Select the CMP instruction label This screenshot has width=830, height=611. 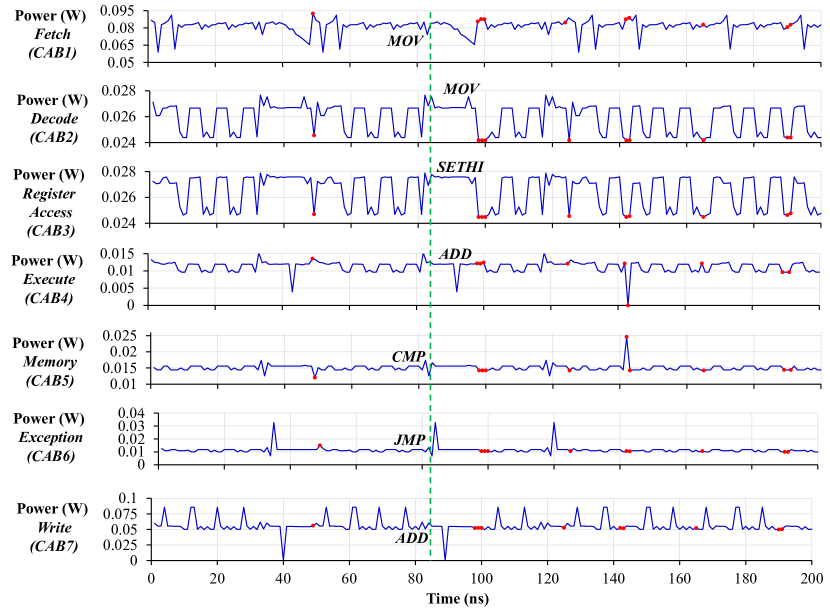409,357
